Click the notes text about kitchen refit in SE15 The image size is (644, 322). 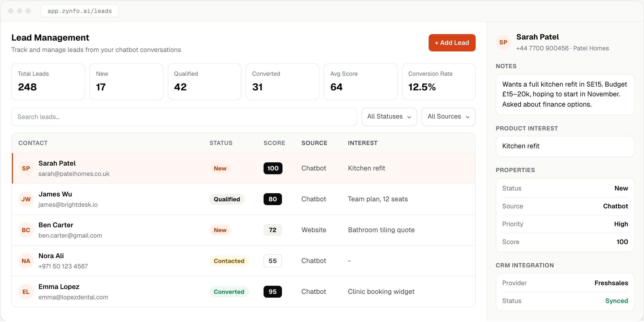(565, 94)
